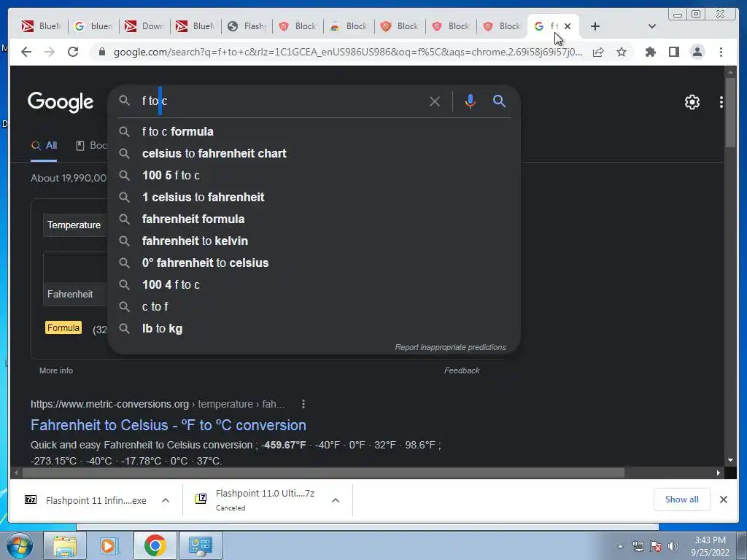Click the share page icon in address bar
Viewport: 747px width, 560px height.
point(598,52)
